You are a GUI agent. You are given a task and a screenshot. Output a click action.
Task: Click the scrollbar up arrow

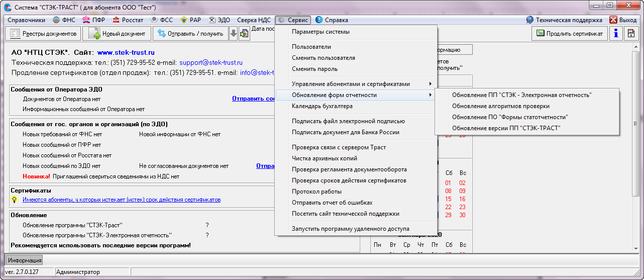(x=636, y=47)
